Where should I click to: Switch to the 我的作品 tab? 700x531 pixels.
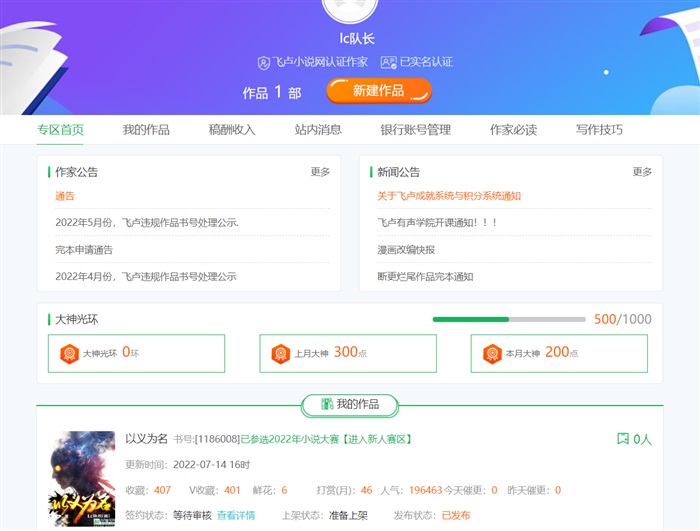pyautogui.click(x=146, y=130)
